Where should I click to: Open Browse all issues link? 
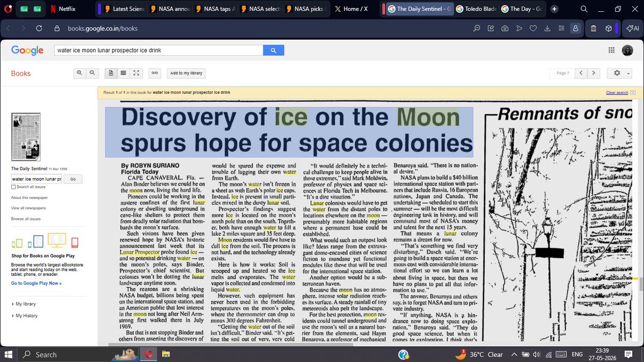pos(26,219)
